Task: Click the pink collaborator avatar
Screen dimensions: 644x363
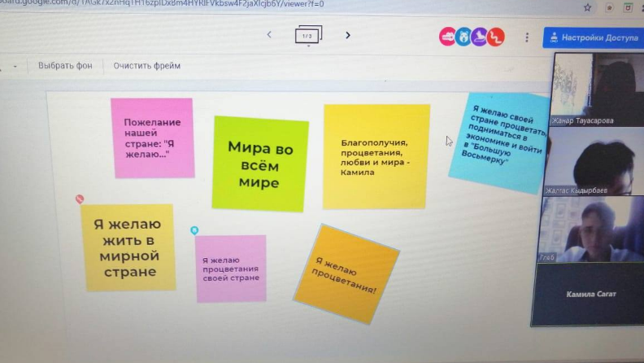Action: click(x=447, y=37)
